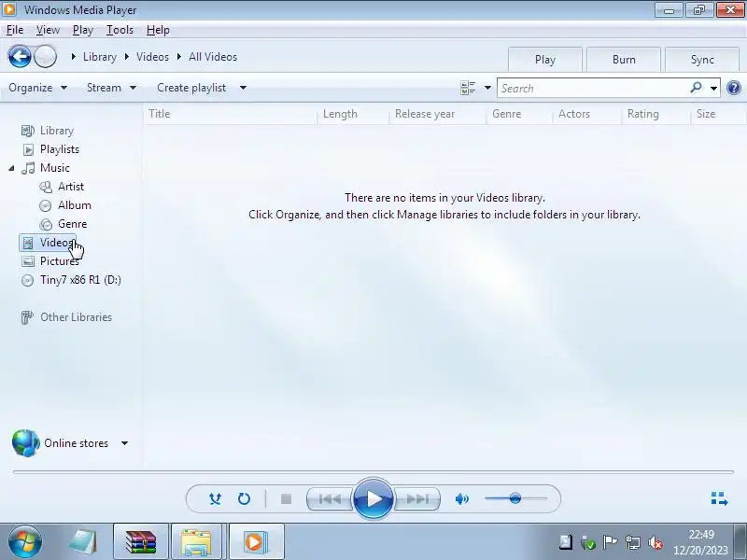The width and height of the screenshot is (747, 560).
Task: Open the Help menu
Action: tap(158, 30)
